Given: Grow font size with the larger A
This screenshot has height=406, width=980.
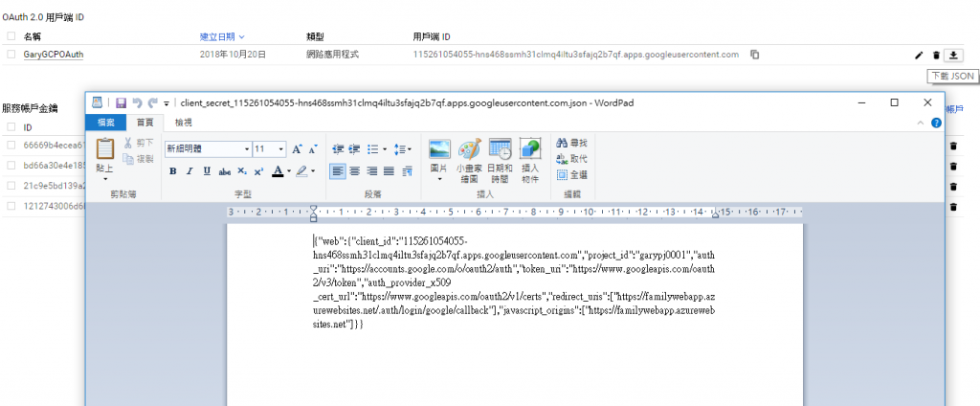Looking at the screenshot, I should pyautogui.click(x=297, y=148).
